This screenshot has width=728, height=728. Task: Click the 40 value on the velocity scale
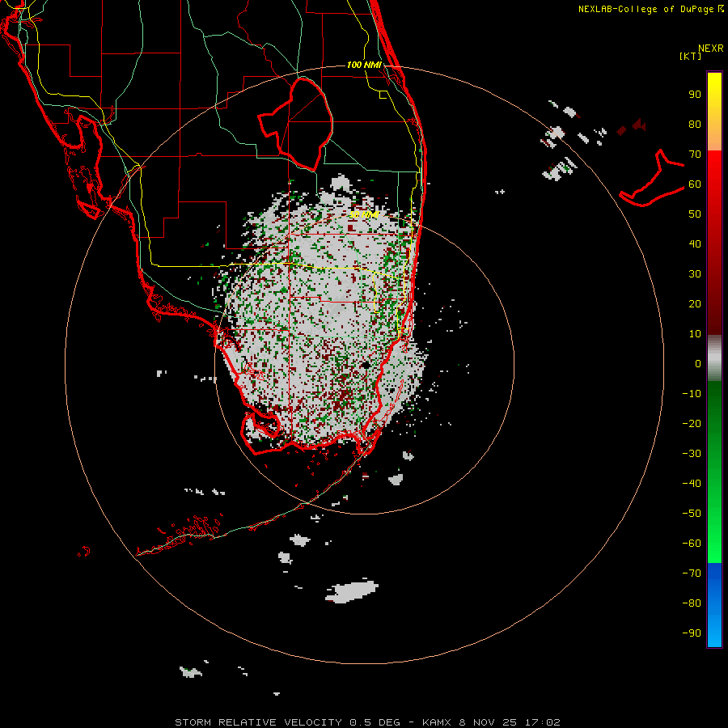coord(695,244)
